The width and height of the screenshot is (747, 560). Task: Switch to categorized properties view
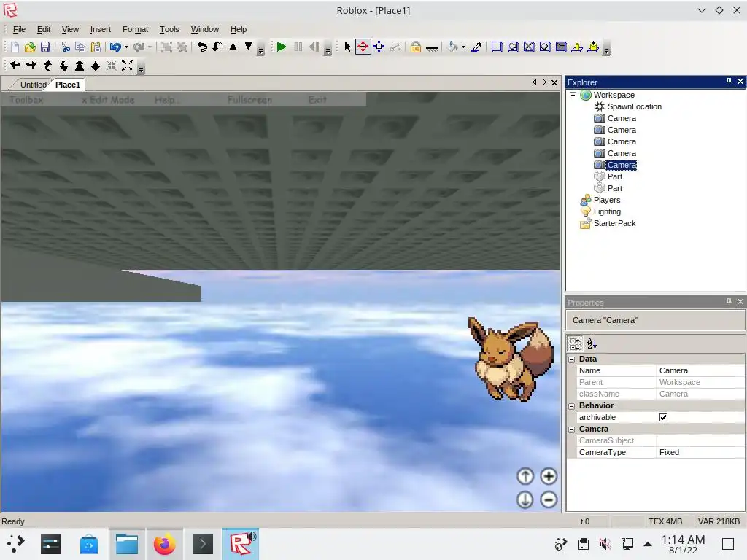coord(576,343)
